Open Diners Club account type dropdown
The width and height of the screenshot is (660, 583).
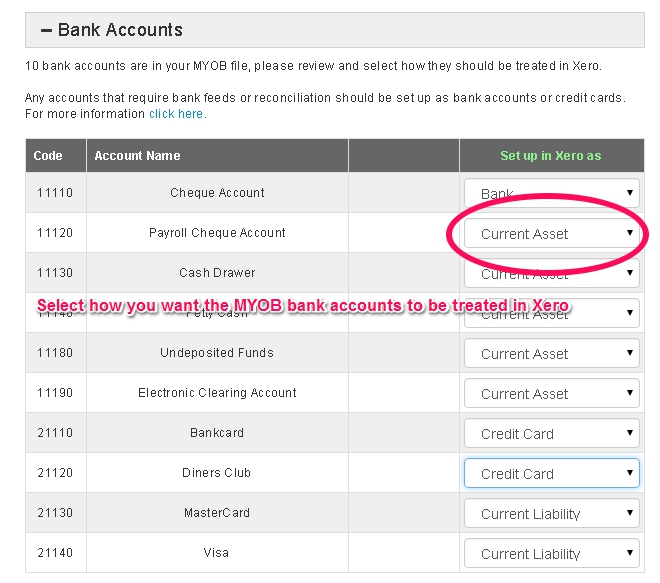(x=551, y=474)
